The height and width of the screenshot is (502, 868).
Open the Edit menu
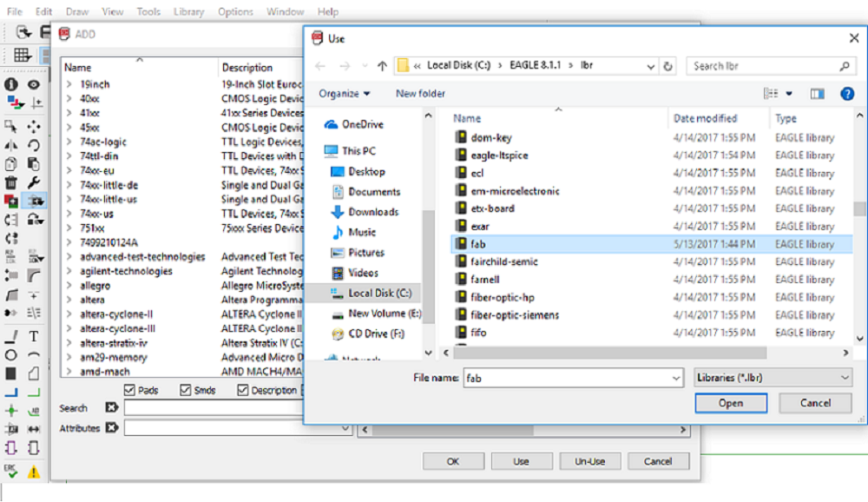tap(43, 11)
